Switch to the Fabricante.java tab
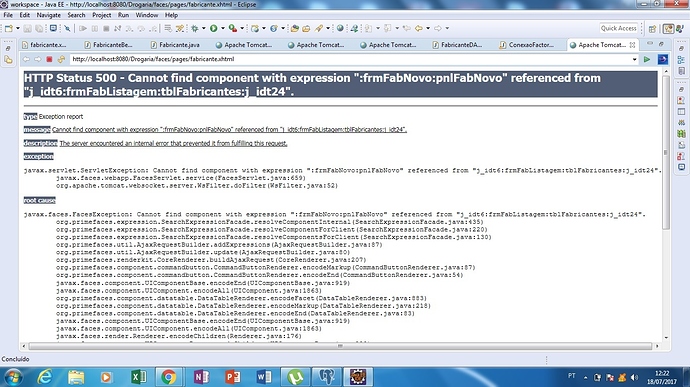The image size is (690, 387). (x=175, y=45)
